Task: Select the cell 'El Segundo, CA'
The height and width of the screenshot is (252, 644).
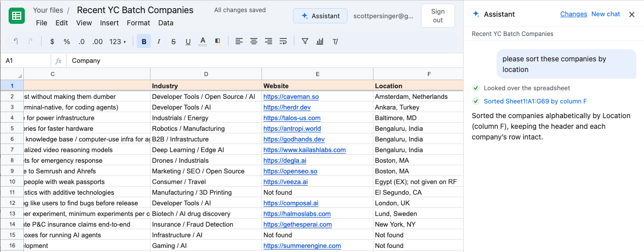Action: 419,193
